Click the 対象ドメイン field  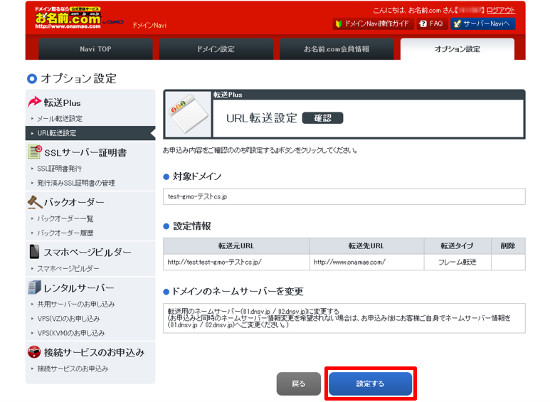click(x=344, y=196)
